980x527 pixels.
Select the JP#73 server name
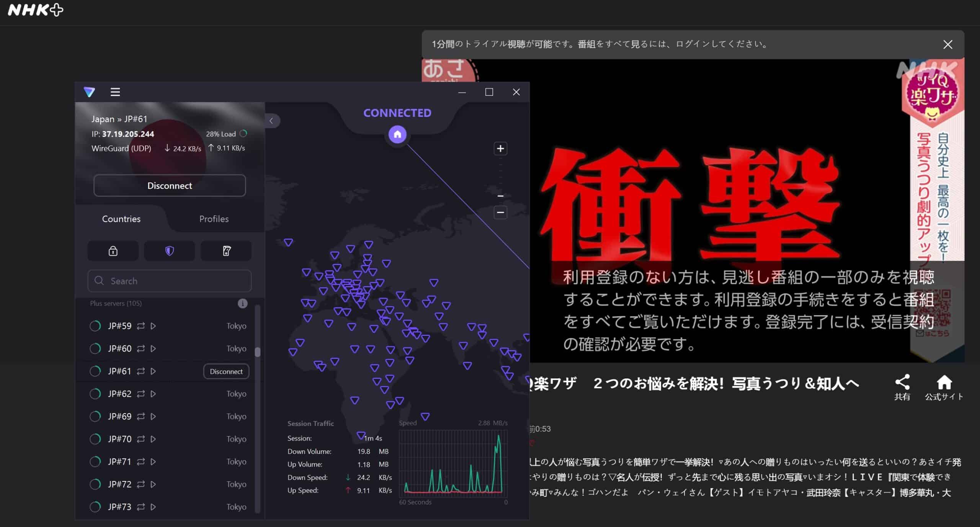[119, 507]
